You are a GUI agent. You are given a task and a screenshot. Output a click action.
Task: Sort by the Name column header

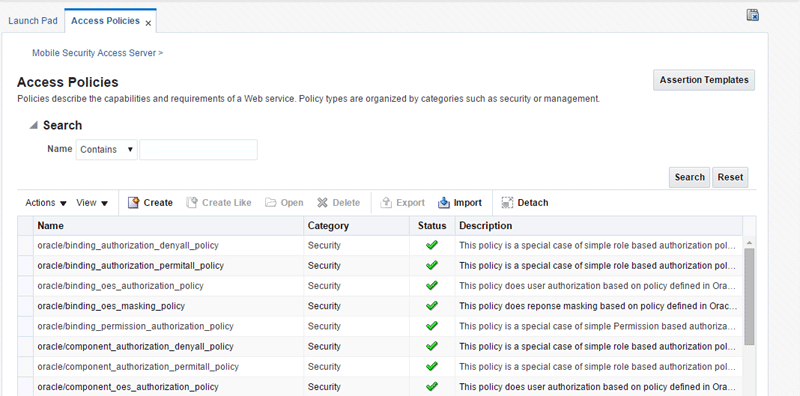[x=168, y=226]
